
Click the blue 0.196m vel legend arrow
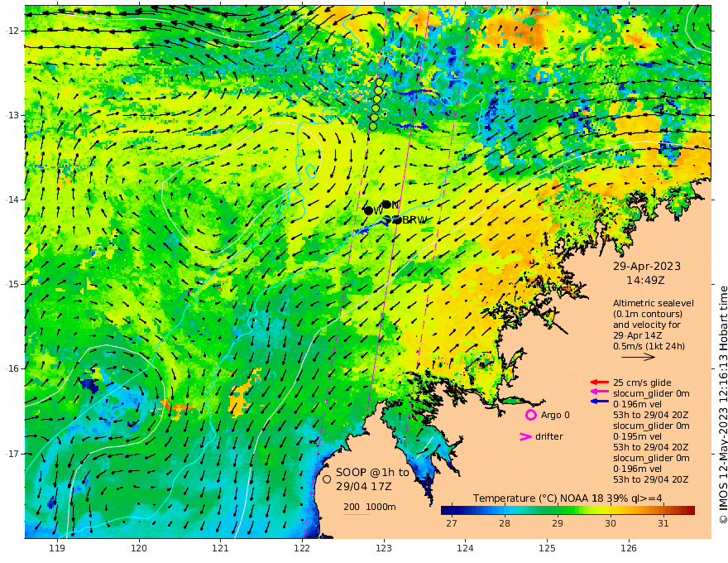[x=600, y=401]
